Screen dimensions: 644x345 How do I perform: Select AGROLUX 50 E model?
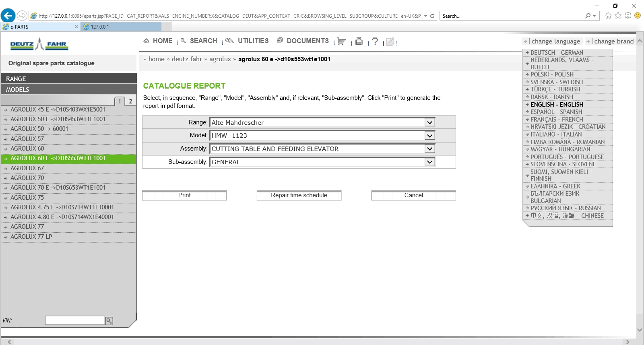point(68,119)
